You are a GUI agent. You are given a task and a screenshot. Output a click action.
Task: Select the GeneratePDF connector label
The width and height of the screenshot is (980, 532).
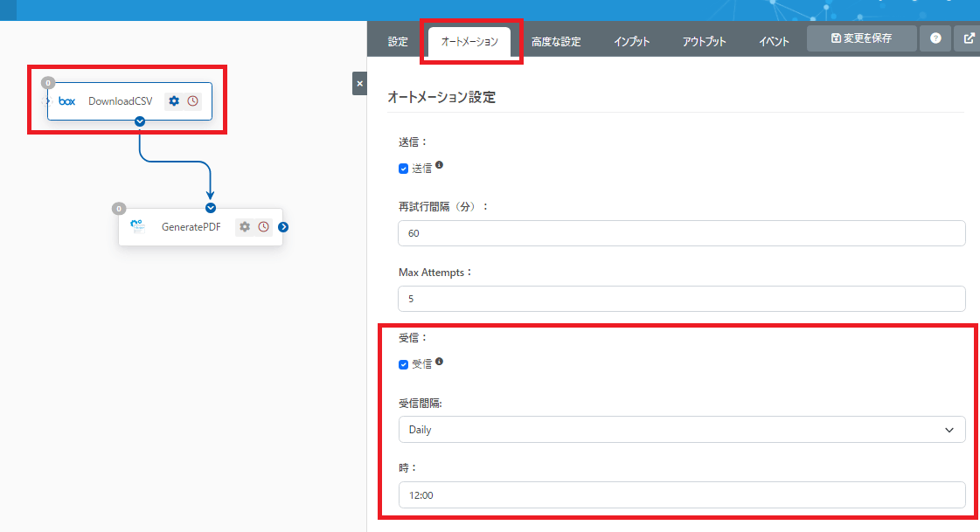191,226
